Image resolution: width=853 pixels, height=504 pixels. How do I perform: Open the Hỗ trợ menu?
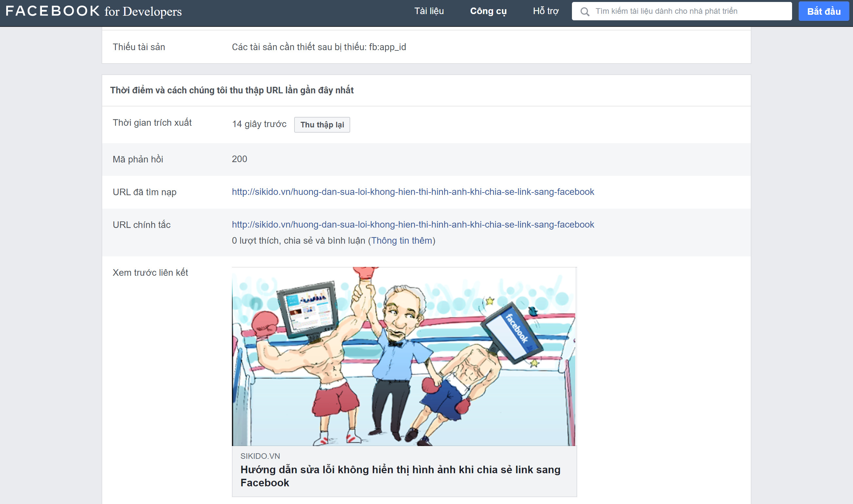point(545,11)
